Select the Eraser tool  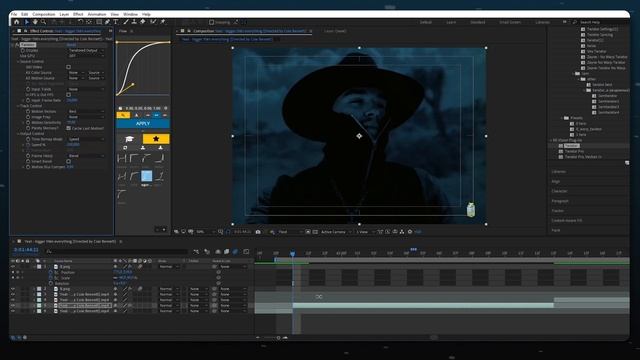pyautogui.click(x=143, y=22)
